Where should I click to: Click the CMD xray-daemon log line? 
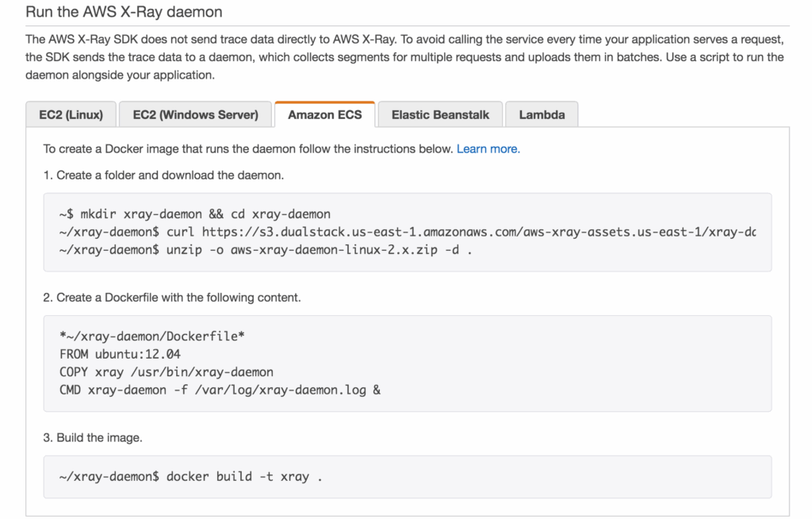[220, 390]
